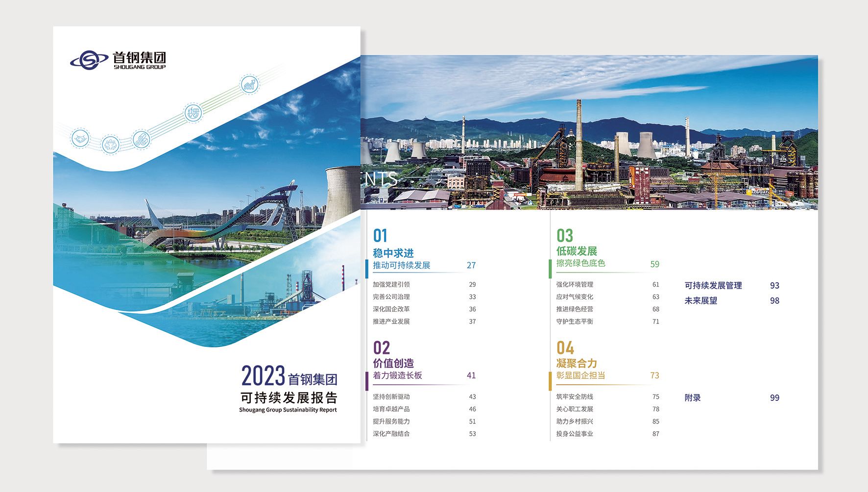The image size is (868, 492).
Task: Click chapter number 02
Action: [382, 348]
